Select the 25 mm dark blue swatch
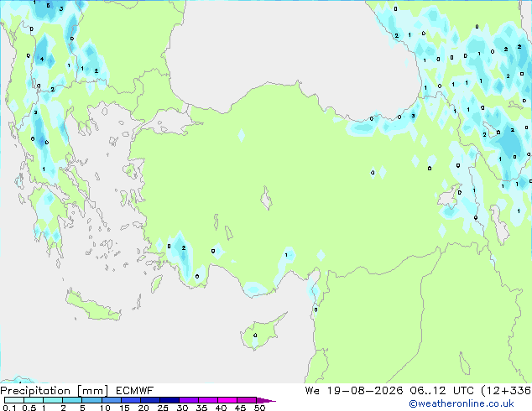Screen dimensions: 532x411 coord(169,400)
